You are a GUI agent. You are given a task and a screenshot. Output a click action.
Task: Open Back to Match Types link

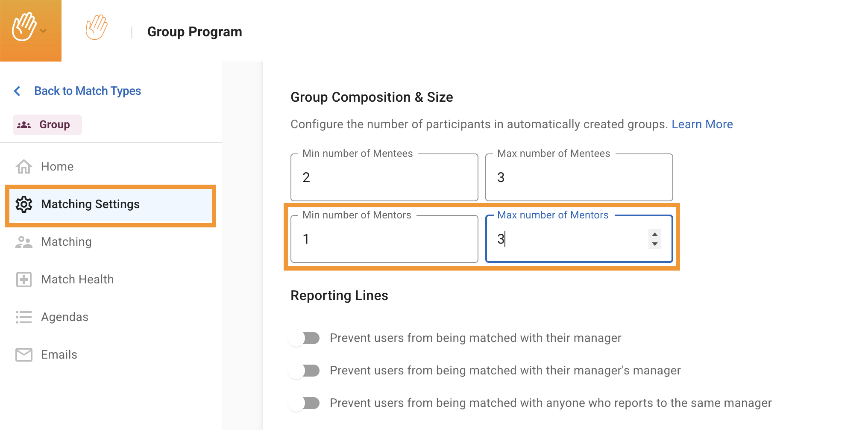pyautogui.click(x=87, y=91)
